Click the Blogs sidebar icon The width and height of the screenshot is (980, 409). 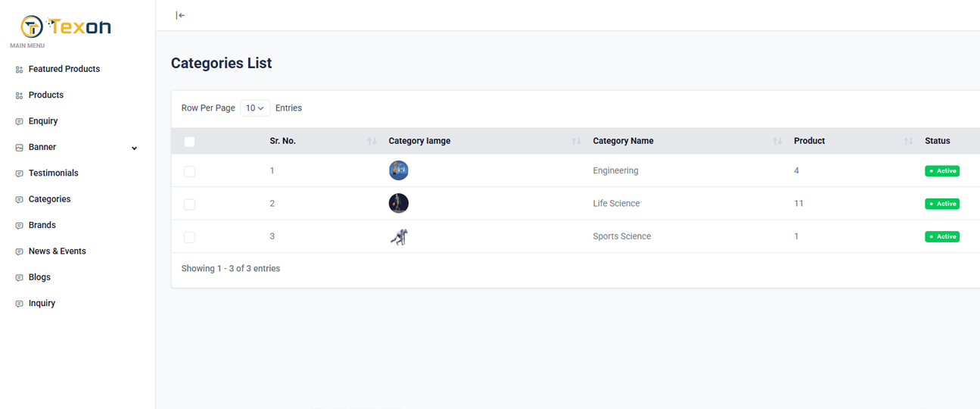[x=19, y=278]
